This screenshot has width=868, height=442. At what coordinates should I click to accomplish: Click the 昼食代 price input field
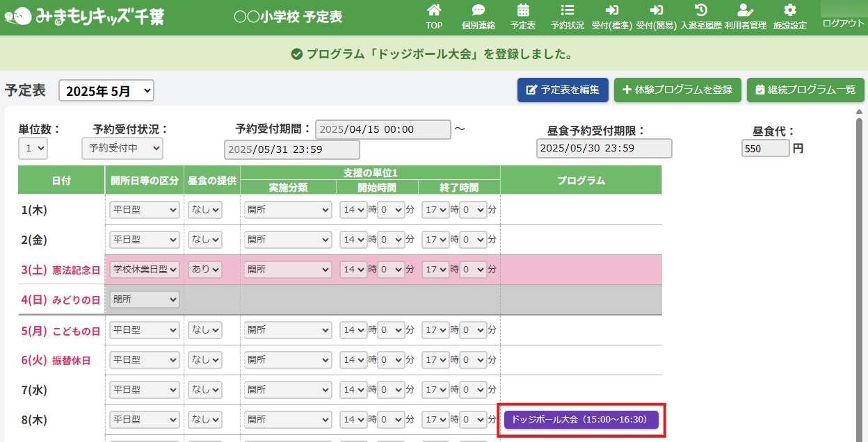[765, 148]
